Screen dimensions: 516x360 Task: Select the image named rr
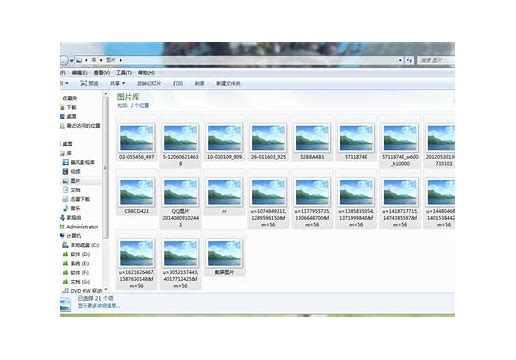pyautogui.click(x=224, y=192)
